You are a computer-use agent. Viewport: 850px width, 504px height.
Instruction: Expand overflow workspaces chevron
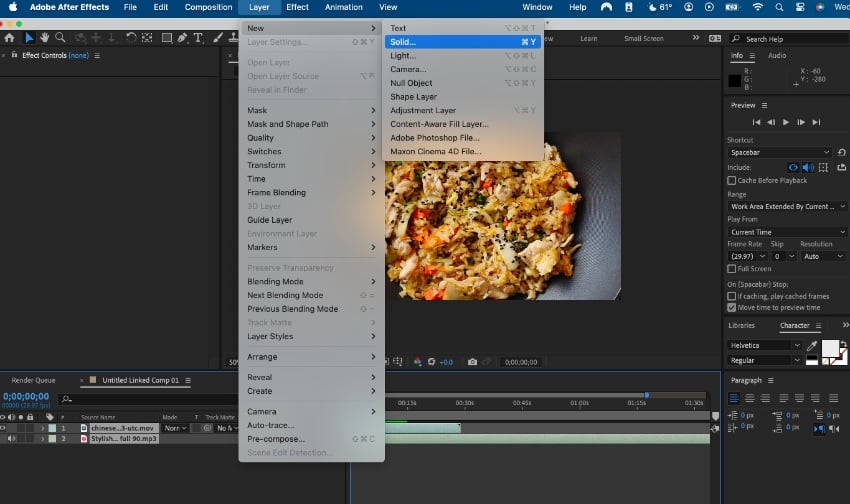696,38
